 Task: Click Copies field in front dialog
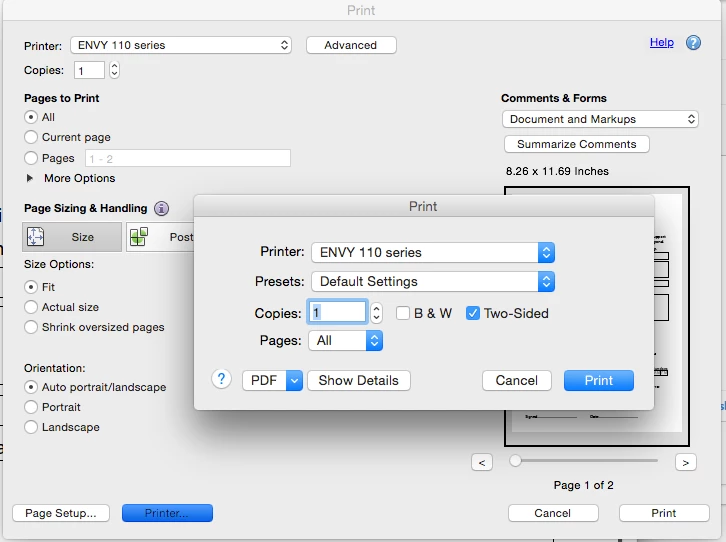338,312
